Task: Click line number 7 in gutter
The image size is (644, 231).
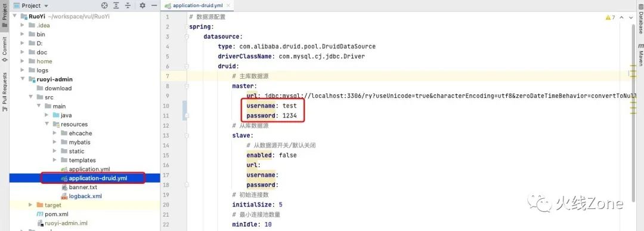Action: (167, 76)
